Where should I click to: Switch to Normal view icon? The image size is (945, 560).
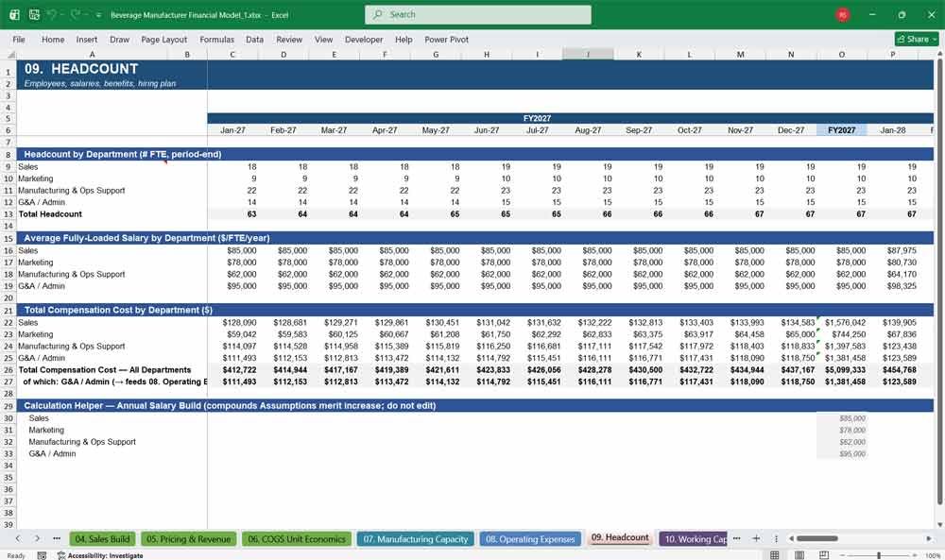click(x=775, y=555)
